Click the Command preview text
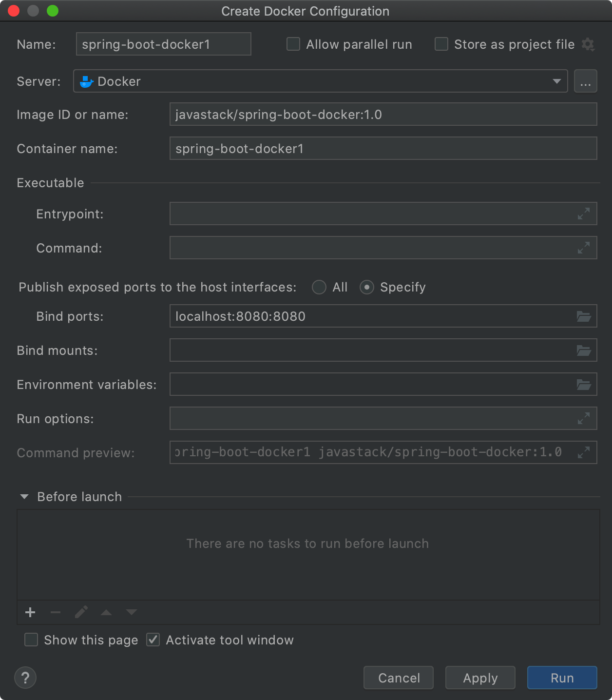612x700 pixels. pos(369,452)
